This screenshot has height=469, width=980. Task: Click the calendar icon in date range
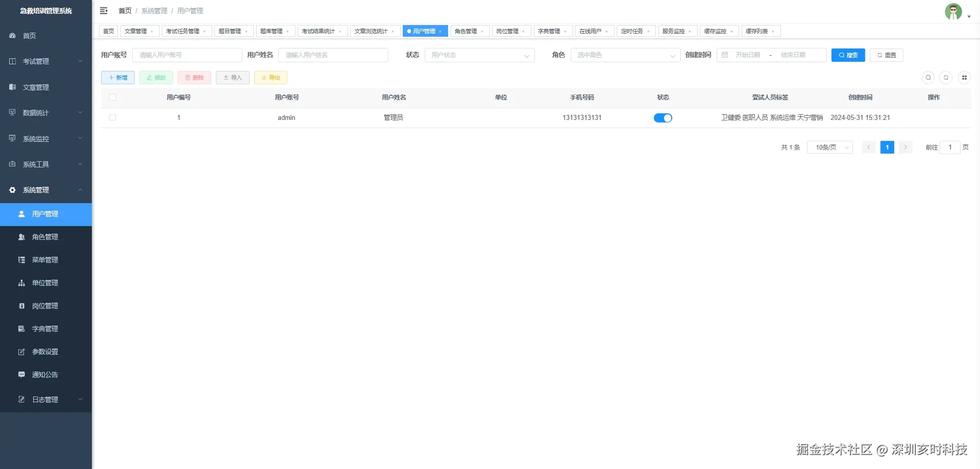tap(725, 55)
